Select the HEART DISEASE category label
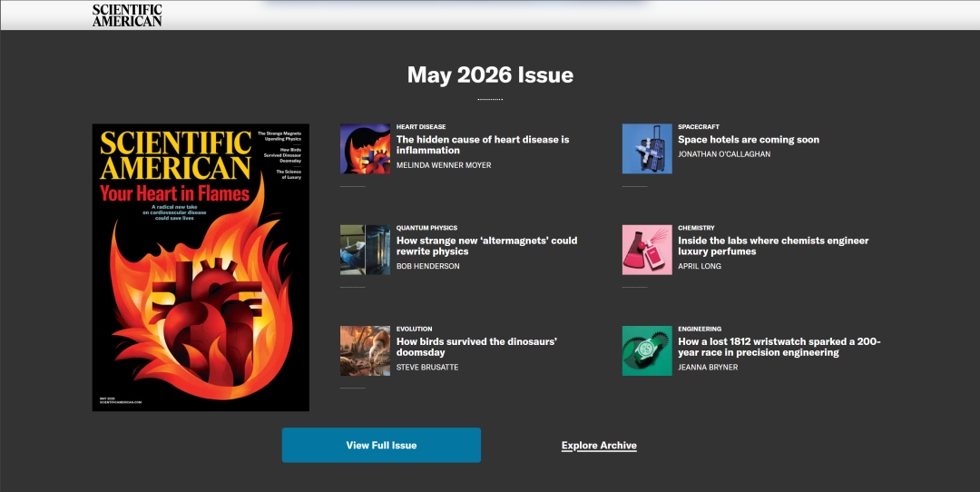The image size is (980, 492). pos(421,127)
